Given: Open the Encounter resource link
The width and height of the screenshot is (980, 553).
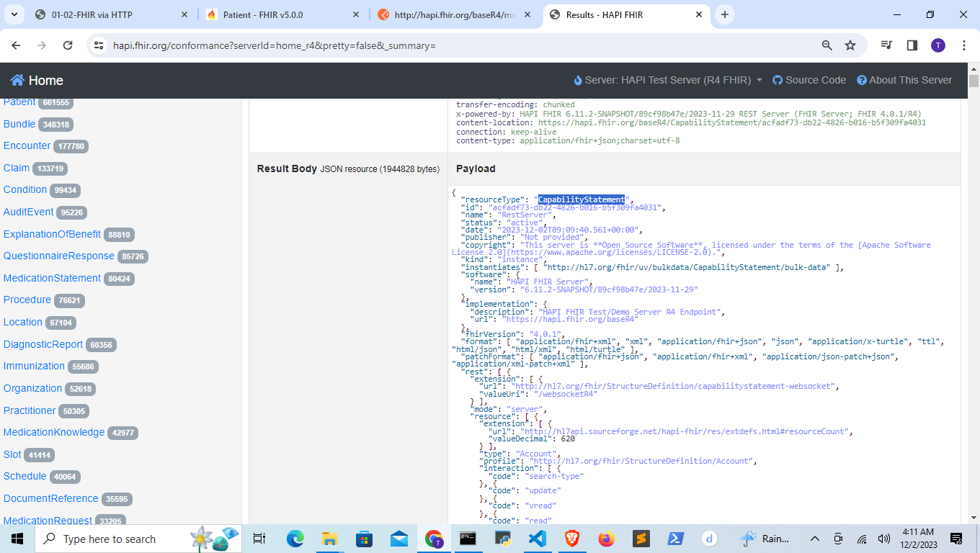Looking at the screenshot, I should click(27, 145).
